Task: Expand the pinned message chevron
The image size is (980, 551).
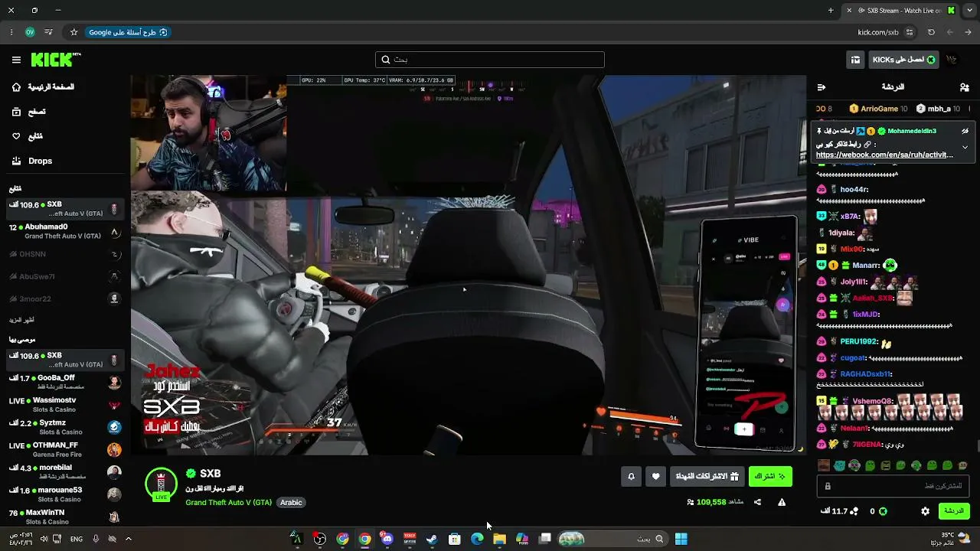Action: click(x=965, y=147)
